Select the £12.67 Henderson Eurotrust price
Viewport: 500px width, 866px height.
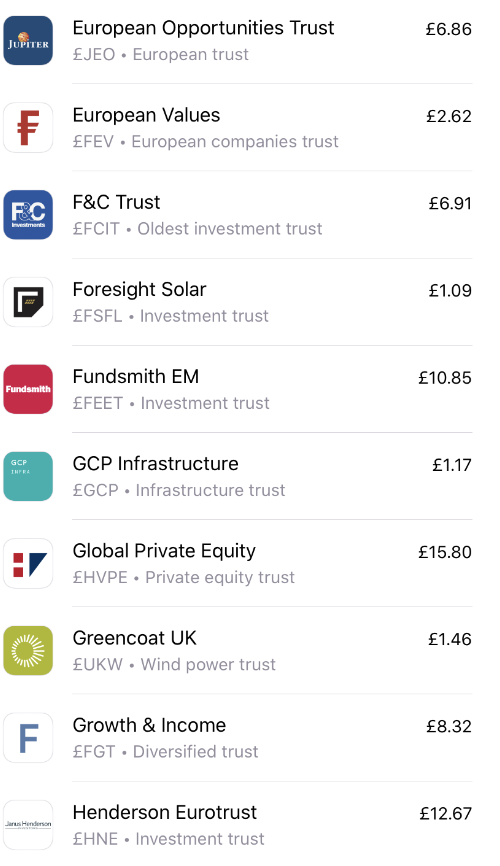click(445, 814)
